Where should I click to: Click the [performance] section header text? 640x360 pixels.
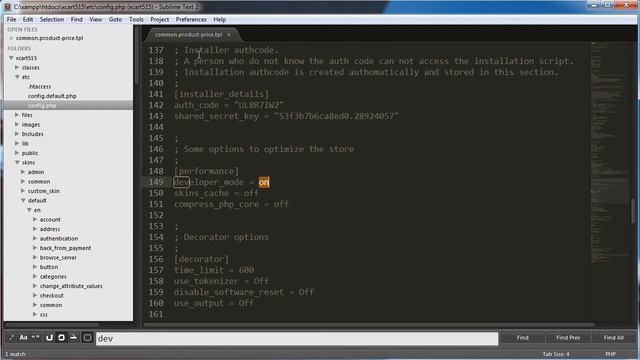207,171
